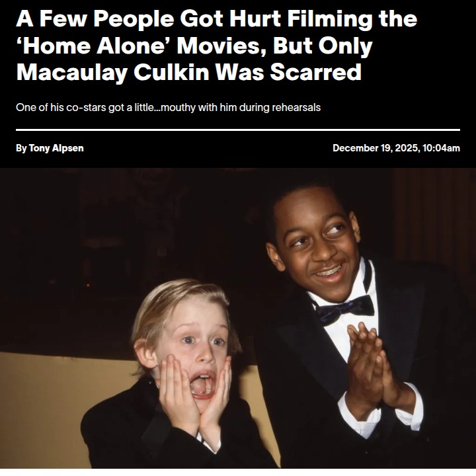
Task: Click the 'By' label before the author name
Action: coord(21,148)
